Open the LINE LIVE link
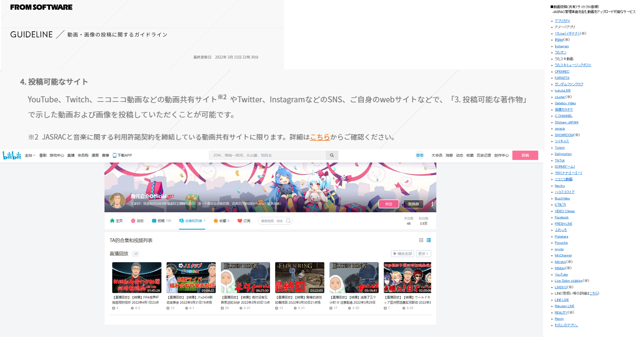 [x=562, y=300]
